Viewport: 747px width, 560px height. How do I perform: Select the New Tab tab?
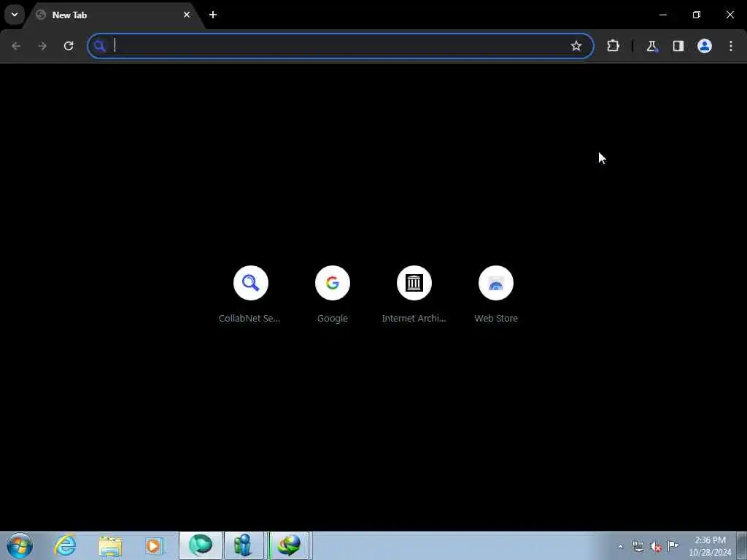(x=115, y=15)
